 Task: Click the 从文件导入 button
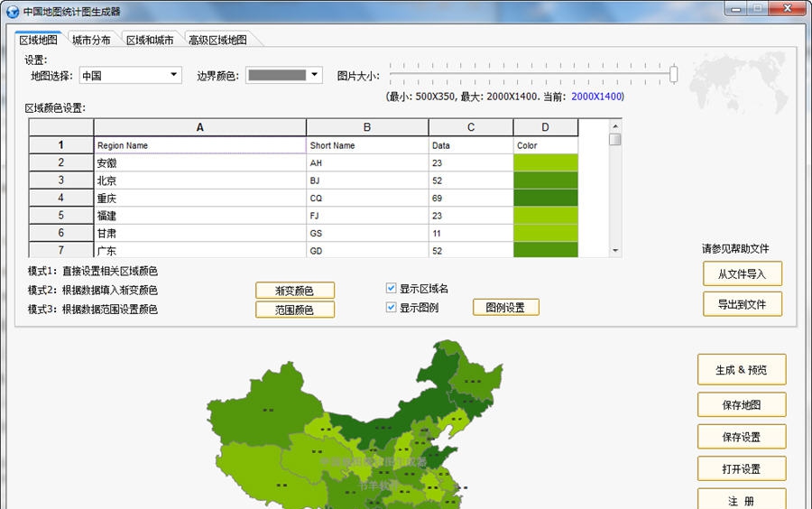743,274
